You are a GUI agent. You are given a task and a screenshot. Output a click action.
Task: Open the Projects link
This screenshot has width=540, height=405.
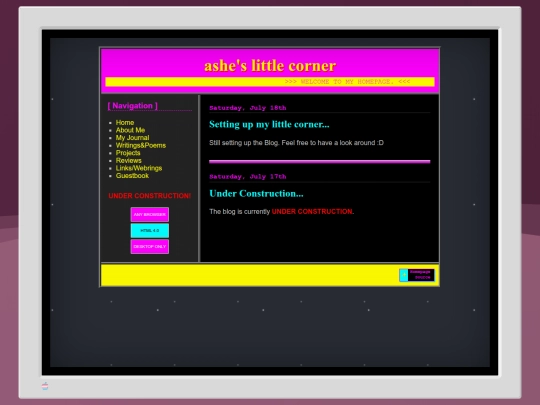128,153
